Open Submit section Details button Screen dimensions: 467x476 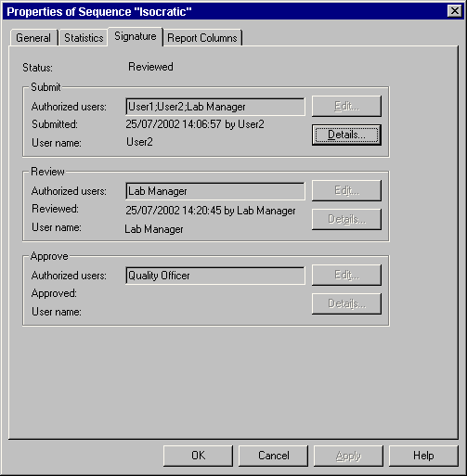click(346, 135)
